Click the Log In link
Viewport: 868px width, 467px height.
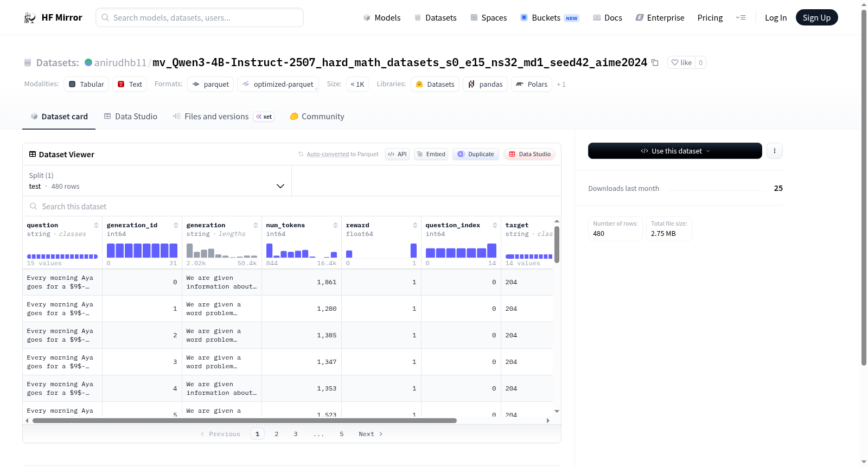[776, 18]
